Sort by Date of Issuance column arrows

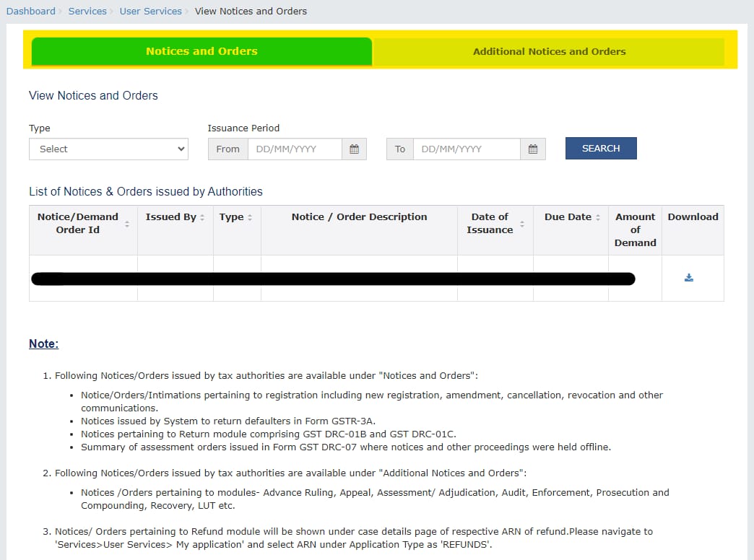click(522, 224)
